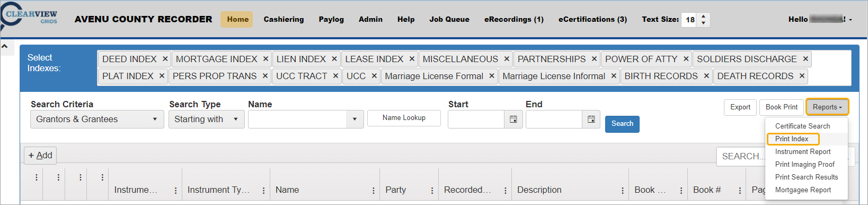The height and width of the screenshot is (205, 868).
Task: Remove the SOLDIERS DISCHARGE index tag
Action: 805,59
